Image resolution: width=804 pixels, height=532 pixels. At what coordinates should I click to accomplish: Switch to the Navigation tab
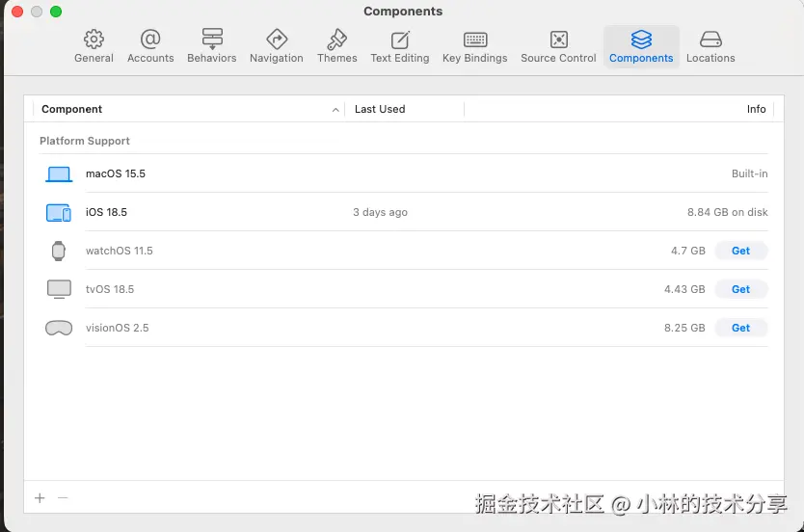coord(277,46)
